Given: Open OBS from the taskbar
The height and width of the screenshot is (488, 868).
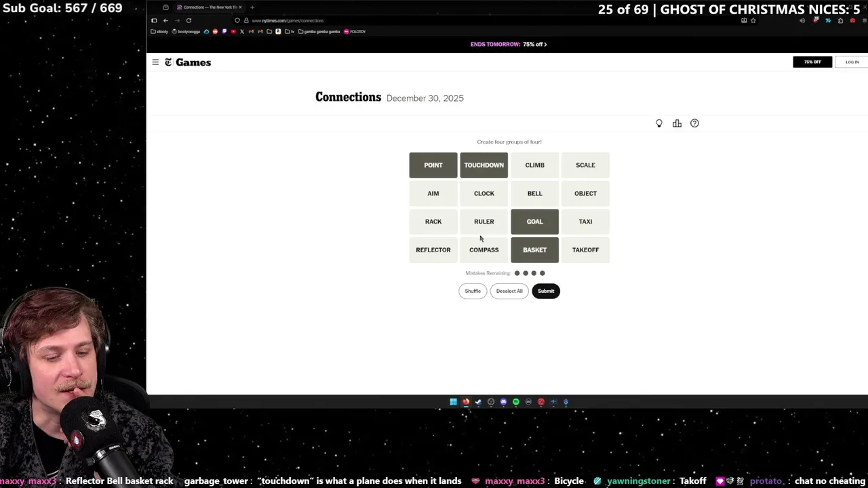Looking at the screenshot, I should tap(491, 402).
